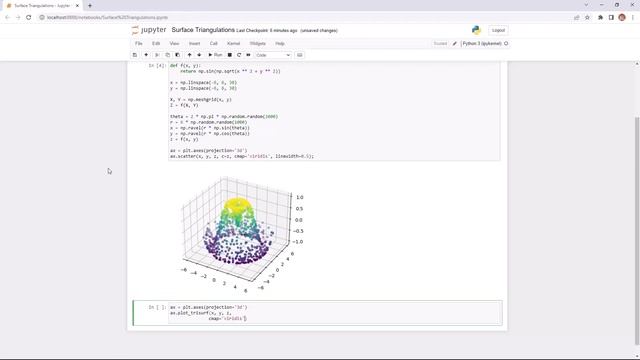This screenshot has width=640, height=360.
Task: Click the pencil edit mode indicator
Action: tap(455, 44)
